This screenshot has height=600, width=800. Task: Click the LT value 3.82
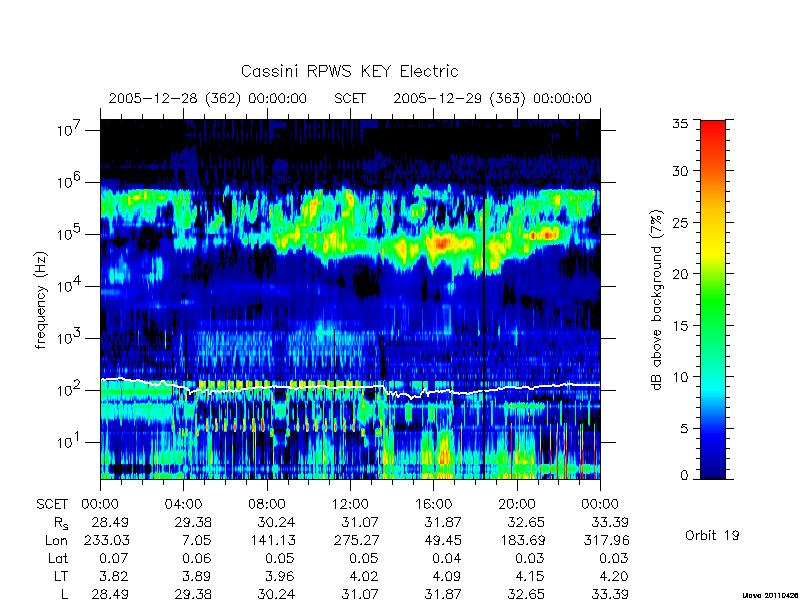[x=114, y=576]
